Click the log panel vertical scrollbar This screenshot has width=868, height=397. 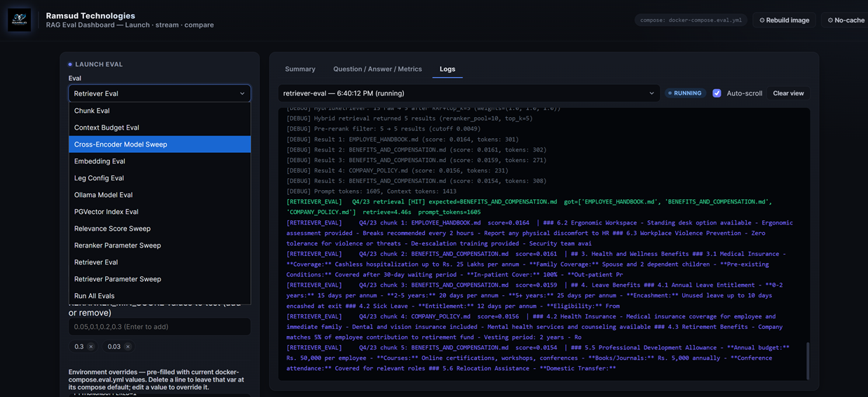coord(807,361)
